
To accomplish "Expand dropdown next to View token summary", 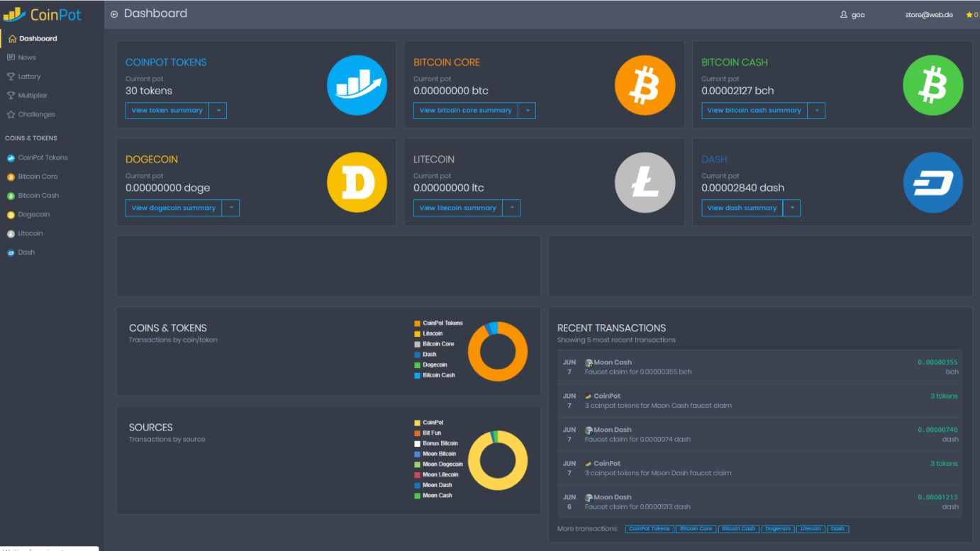I will click(x=218, y=111).
